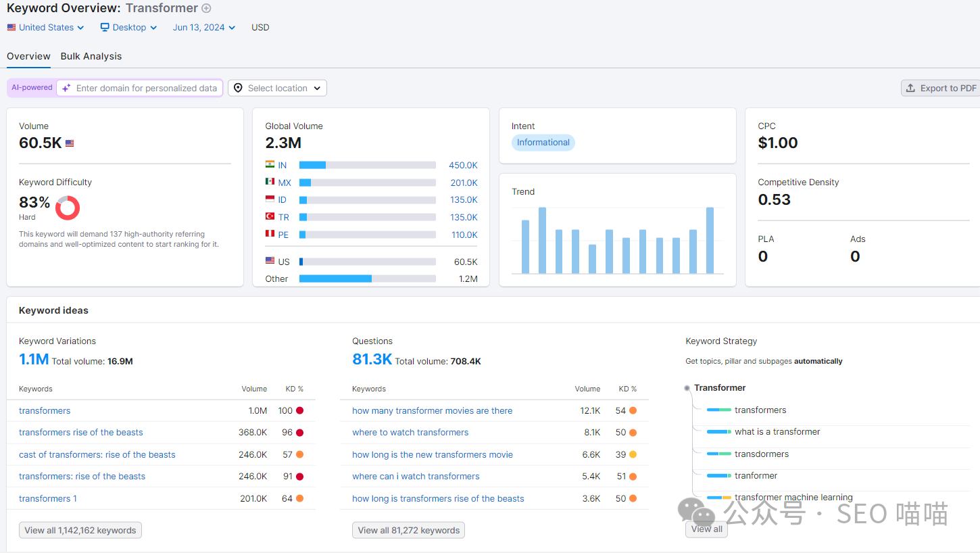980x553 pixels.
Task: Click the Other volume progress bar
Action: (x=367, y=279)
